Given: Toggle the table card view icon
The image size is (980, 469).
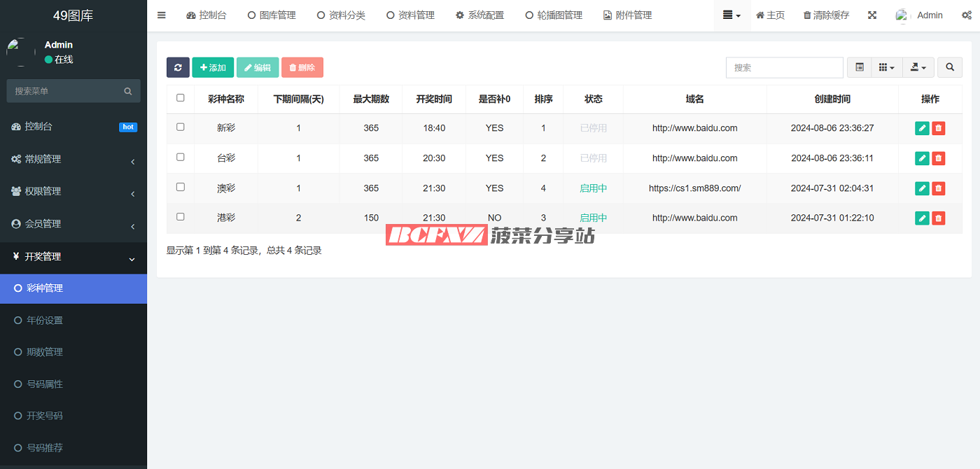Looking at the screenshot, I should [860, 68].
